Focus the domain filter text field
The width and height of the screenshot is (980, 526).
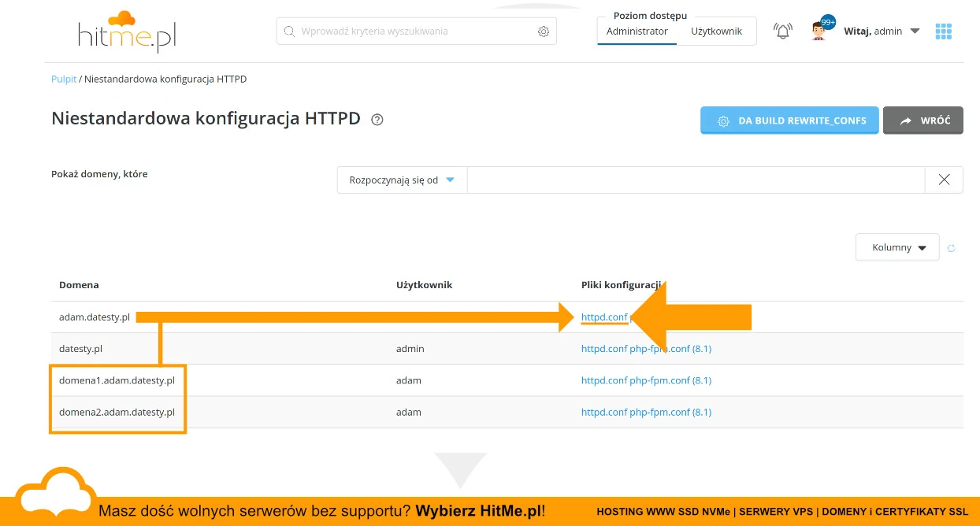pos(696,180)
